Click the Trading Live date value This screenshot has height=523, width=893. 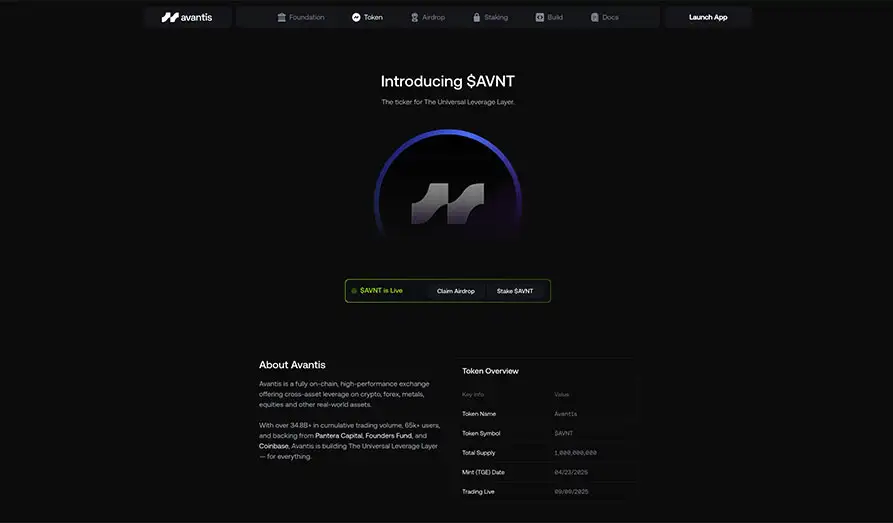571,491
